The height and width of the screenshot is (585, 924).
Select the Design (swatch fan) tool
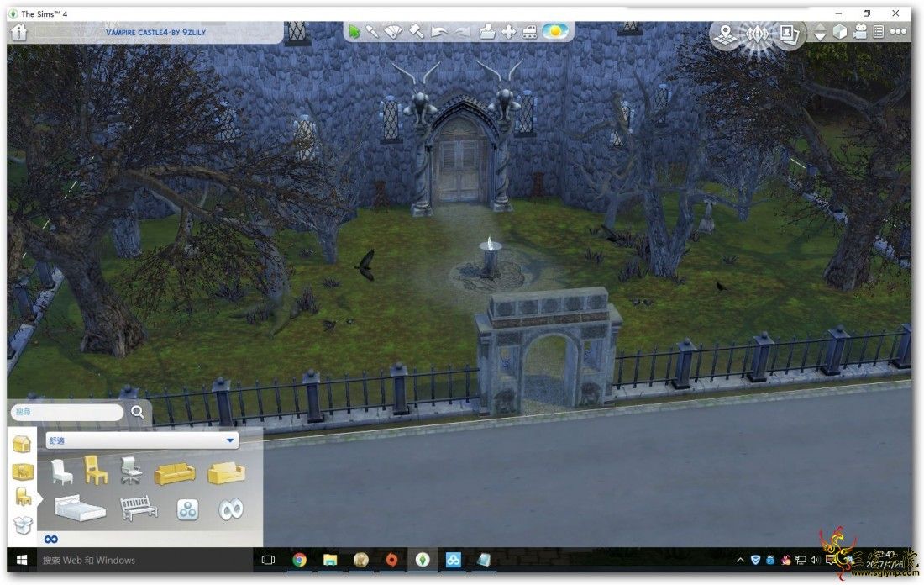click(394, 31)
